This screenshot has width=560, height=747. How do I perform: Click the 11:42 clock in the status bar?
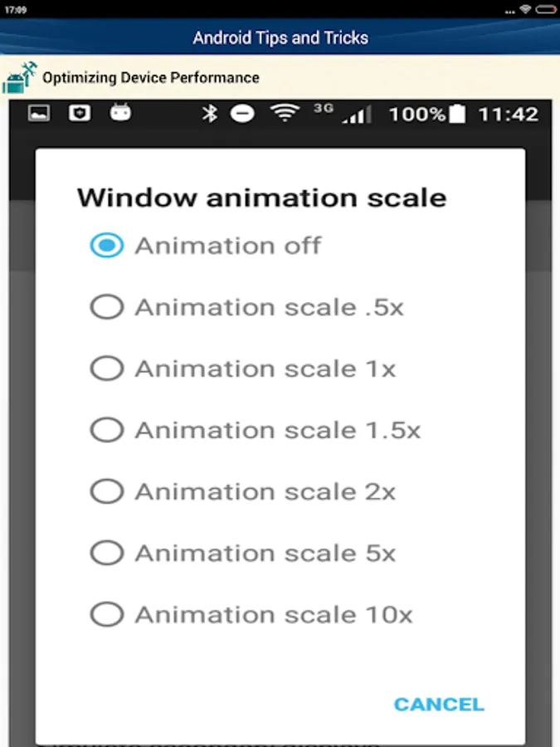[x=508, y=115]
